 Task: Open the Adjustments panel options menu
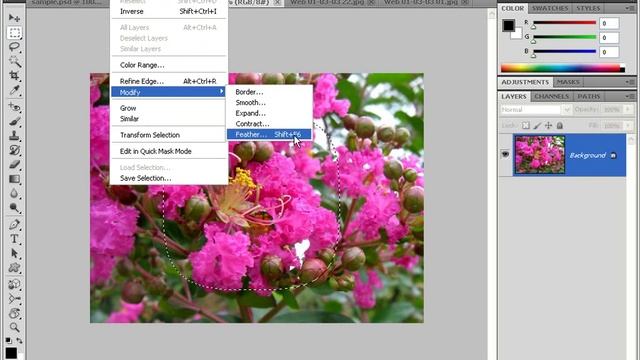pyautogui.click(x=629, y=82)
